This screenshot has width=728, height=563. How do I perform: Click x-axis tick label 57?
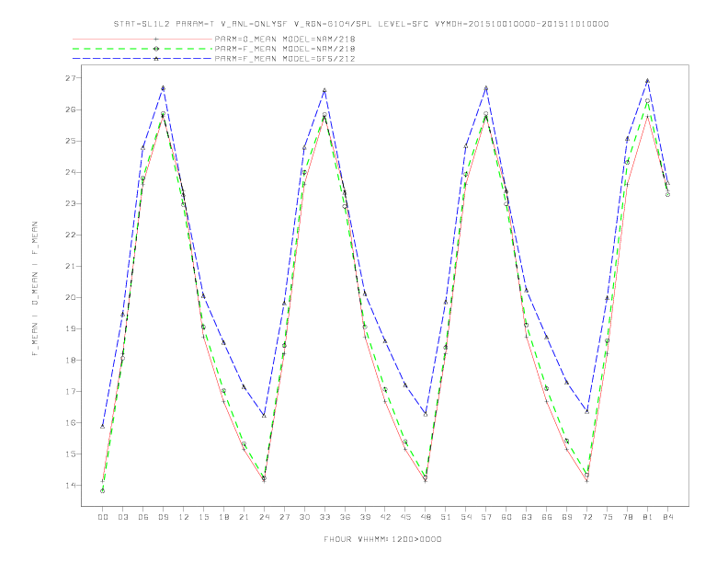(x=486, y=517)
